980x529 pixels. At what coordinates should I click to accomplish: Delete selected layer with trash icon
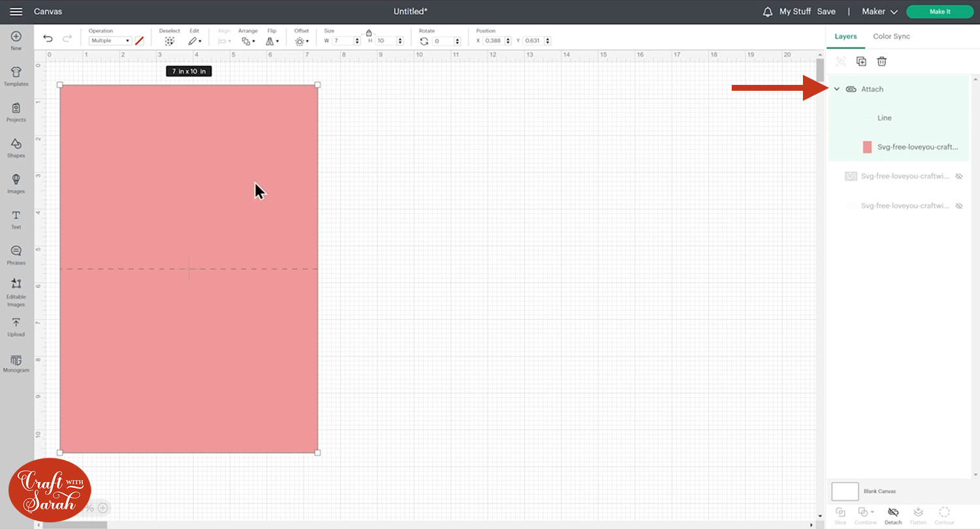click(881, 61)
